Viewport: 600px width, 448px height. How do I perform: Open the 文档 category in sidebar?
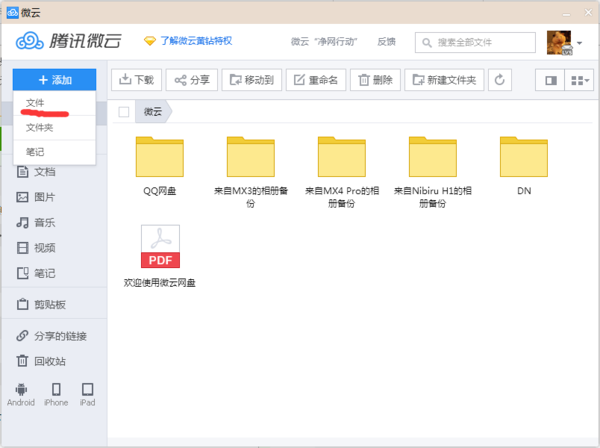pyautogui.click(x=36, y=172)
